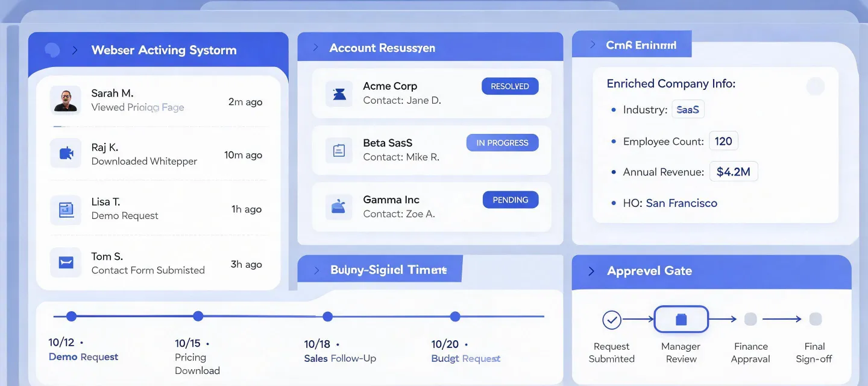Viewport: 868px width, 386px height.
Task: Click the Beta SasS account name
Action: 388,142
